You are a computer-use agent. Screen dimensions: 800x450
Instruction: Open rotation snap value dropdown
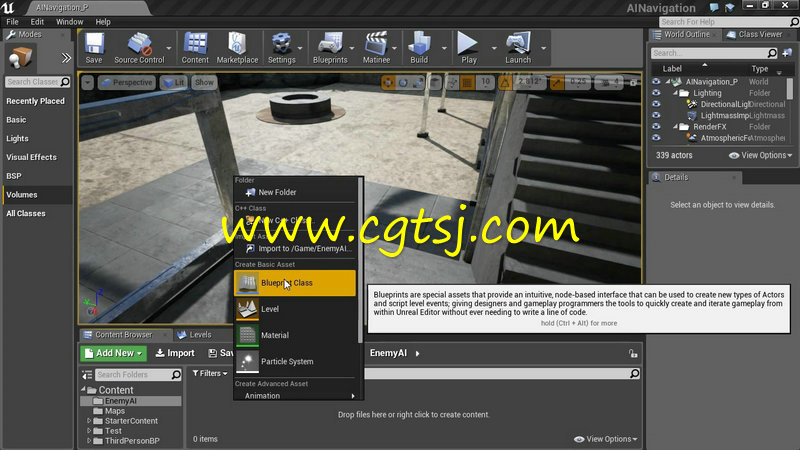tap(530, 83)
